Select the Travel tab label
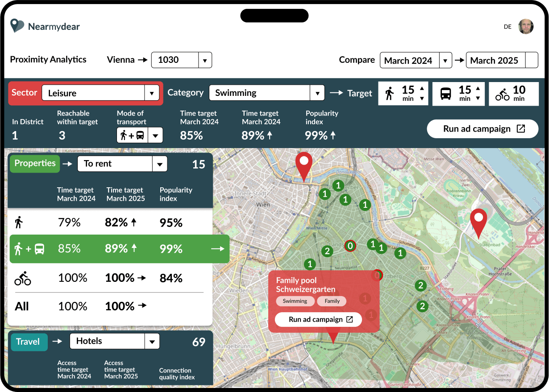The width and height of the screenshot is (549, 392). (28, 342)
